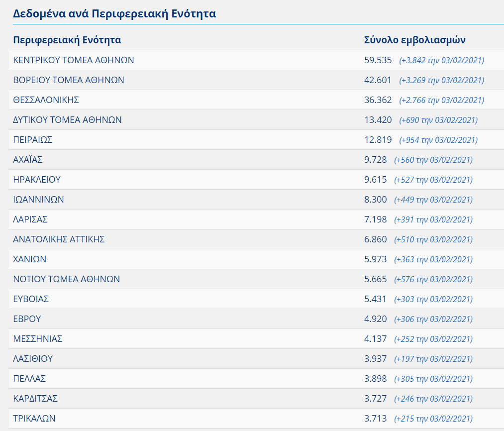Select the ΚΕΝΤΡΙΚΟΥ ΤΟΜΕΑ ΑΘΗΝΩΝ row name
The width and height of the screenshot is (504, 431).
tap(74, 60)
